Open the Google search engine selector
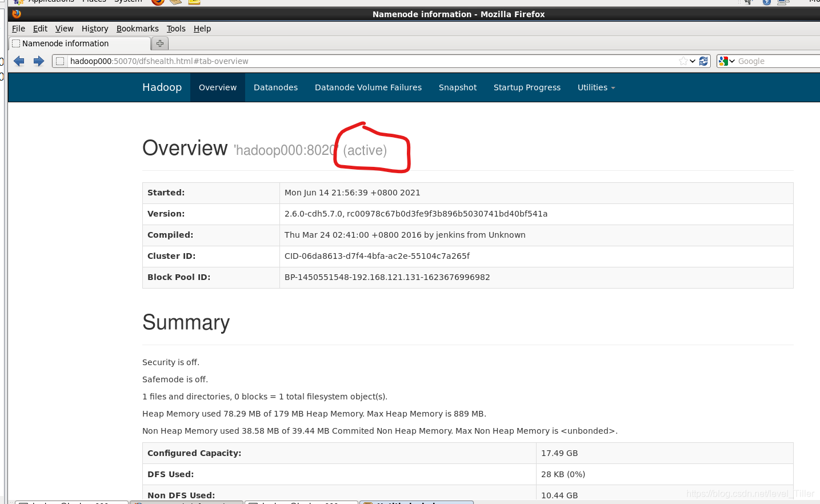 coord(727,61)
